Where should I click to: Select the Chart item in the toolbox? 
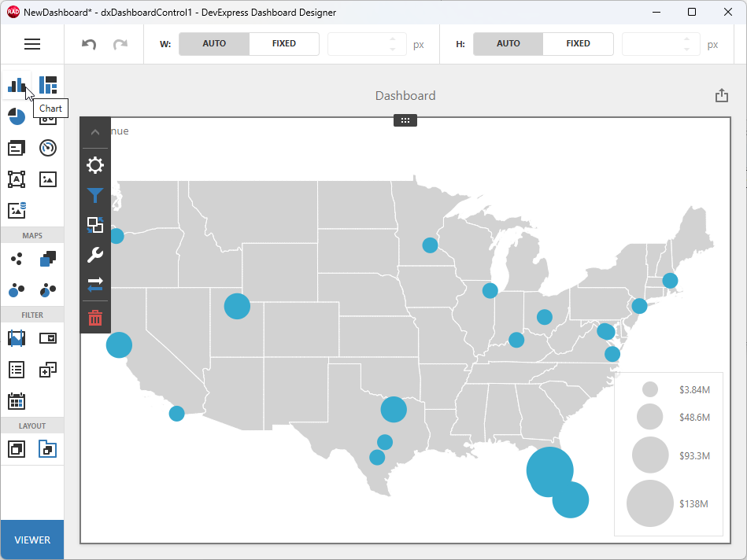point(17,84)
